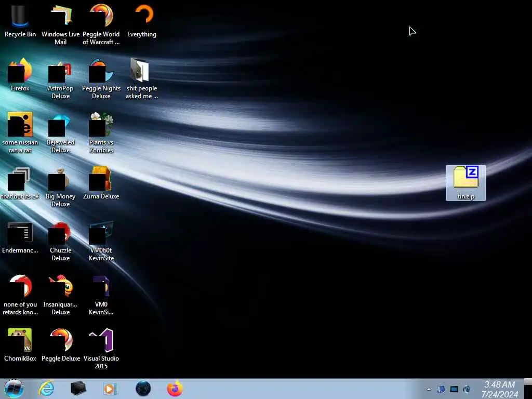This screenshot has height=399, width=532.
Task: Launch Internet Explorer from taskbar
Action: coord(46,389)
